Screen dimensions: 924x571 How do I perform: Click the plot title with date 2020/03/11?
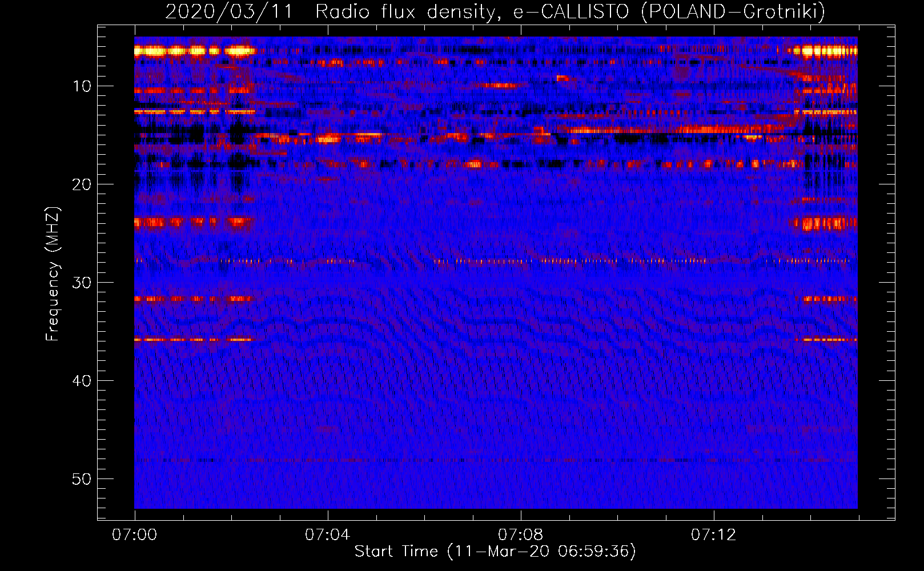(495, 11)
